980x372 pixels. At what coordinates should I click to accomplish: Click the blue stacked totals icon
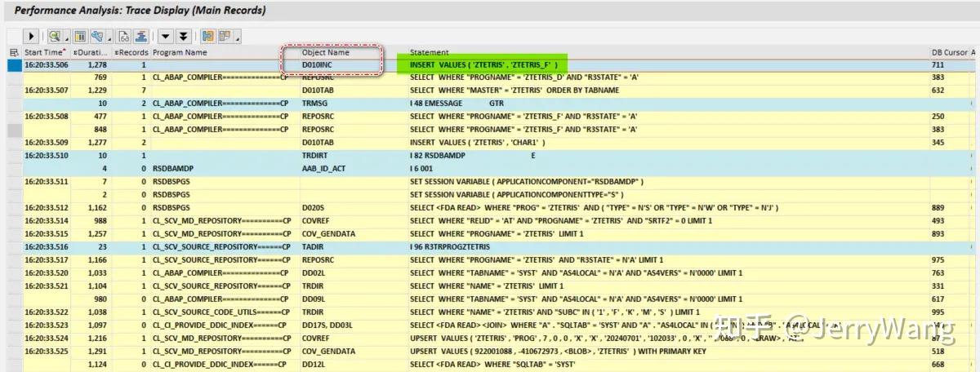[140, 36]
